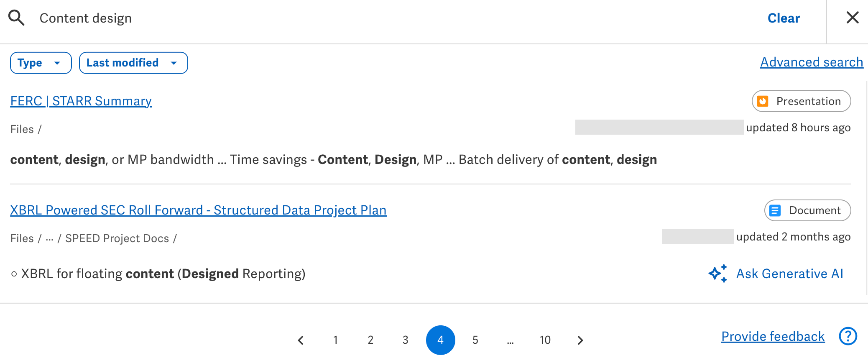Open the help question mark icon
The image size is (868, 363).
click(x=848, y=336)
